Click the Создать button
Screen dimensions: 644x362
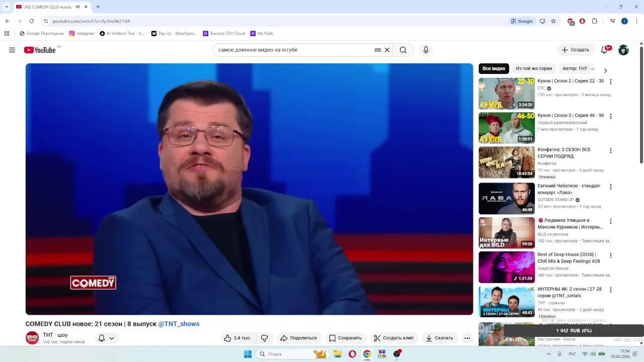pyautogui.click(x=576, y=50)
